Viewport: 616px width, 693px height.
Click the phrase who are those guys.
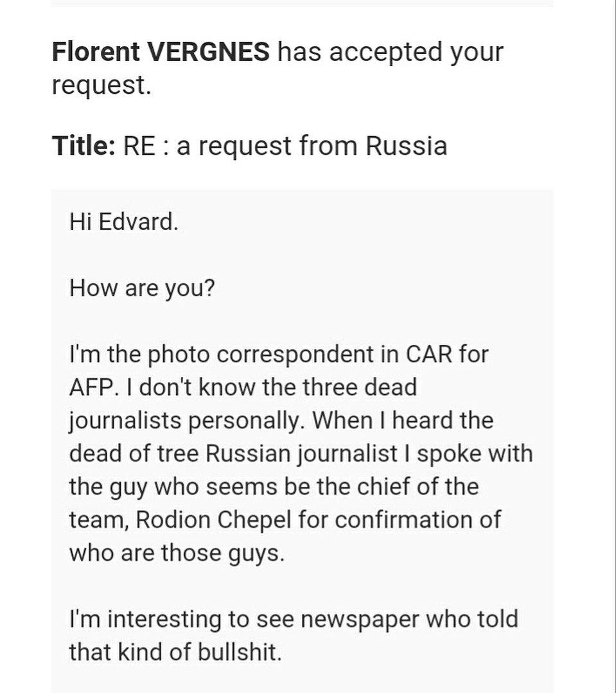[177, 554]
